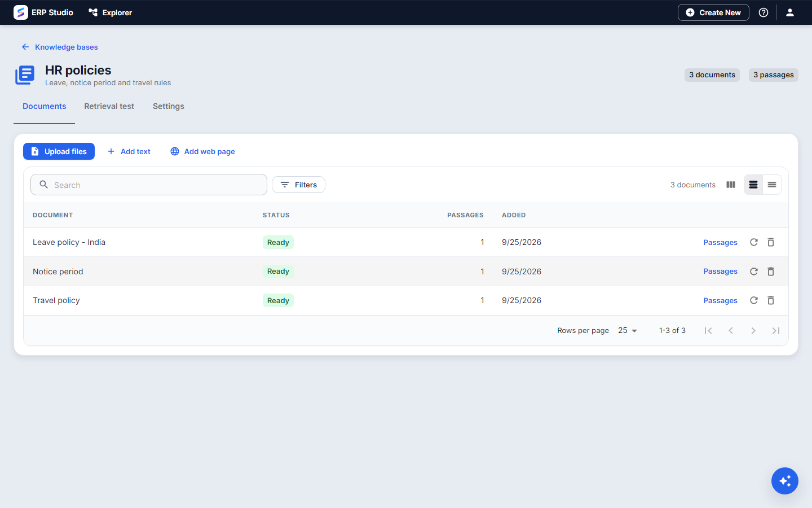Open the Leave policy - India document
Screen dimensions: 812x508
[69, 242]
